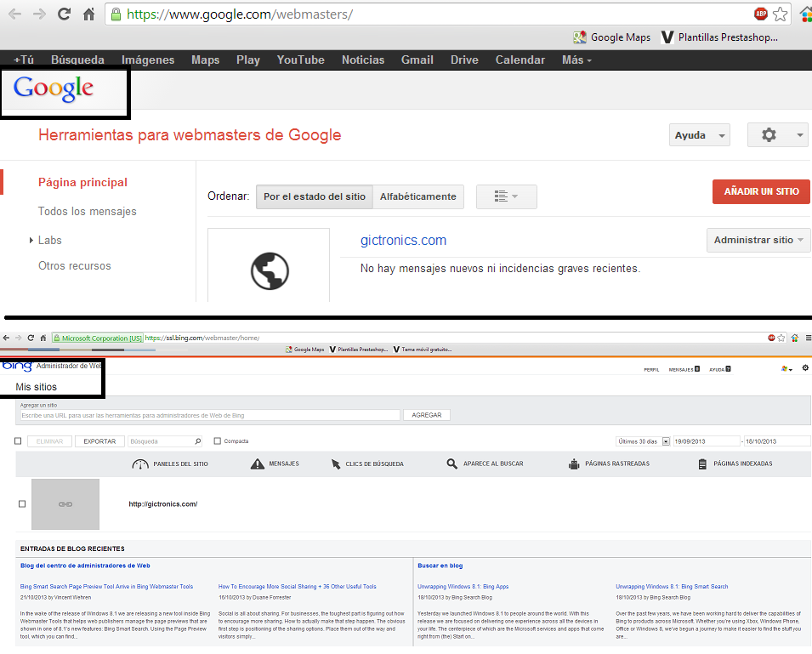Click the magnifier in the Bing Búsqueda field

198,441
